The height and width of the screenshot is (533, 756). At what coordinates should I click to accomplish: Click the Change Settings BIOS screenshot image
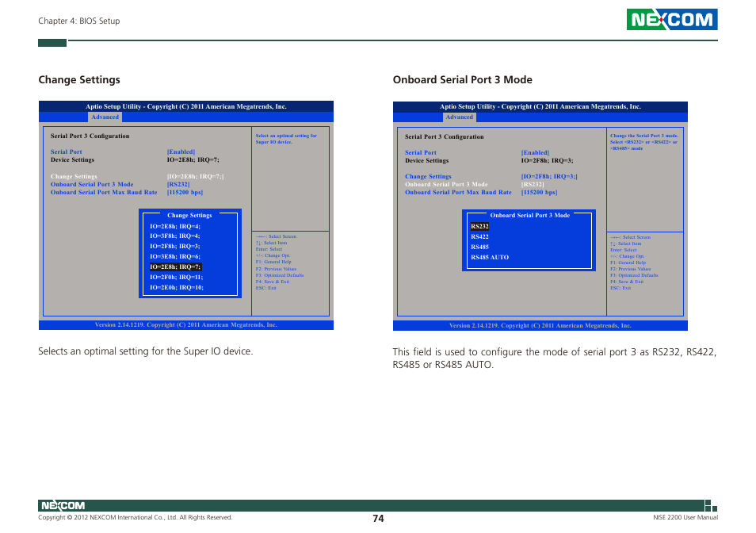(186, 215)
